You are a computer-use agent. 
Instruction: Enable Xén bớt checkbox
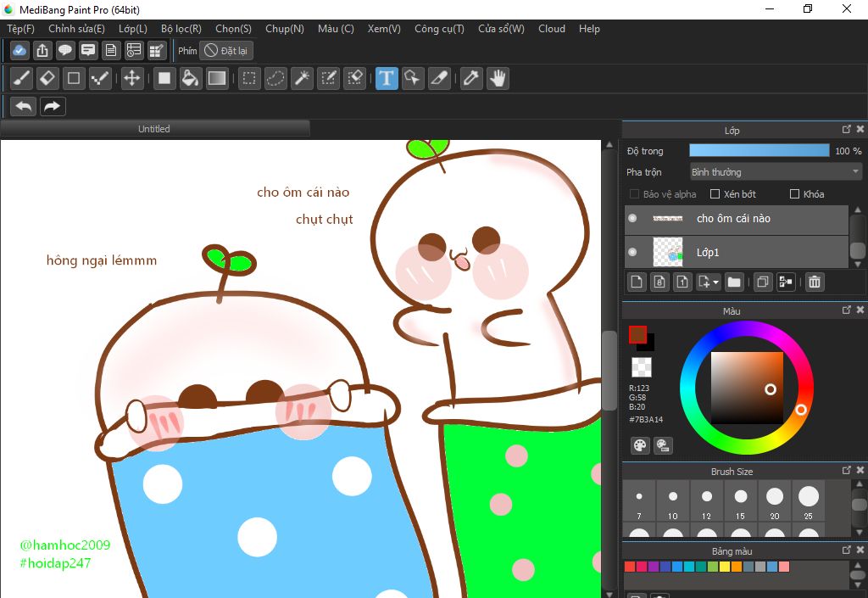pyautogui.click(x=715, y=194)
